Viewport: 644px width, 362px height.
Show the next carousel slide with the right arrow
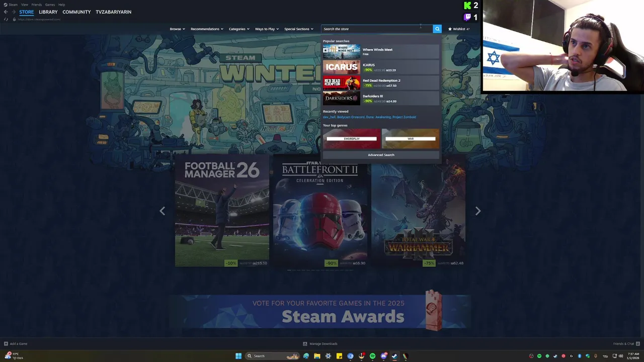point(478,211)
